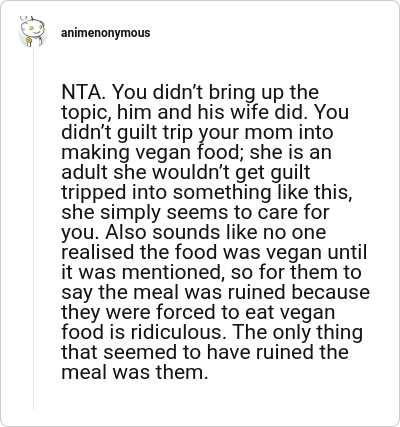Visit the animenonymous user profile link
Screen dimensions: 400x427
click(105, 33)
